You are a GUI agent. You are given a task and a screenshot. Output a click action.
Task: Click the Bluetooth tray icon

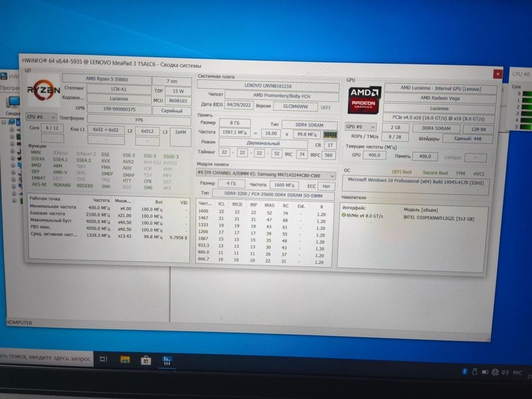465,371
